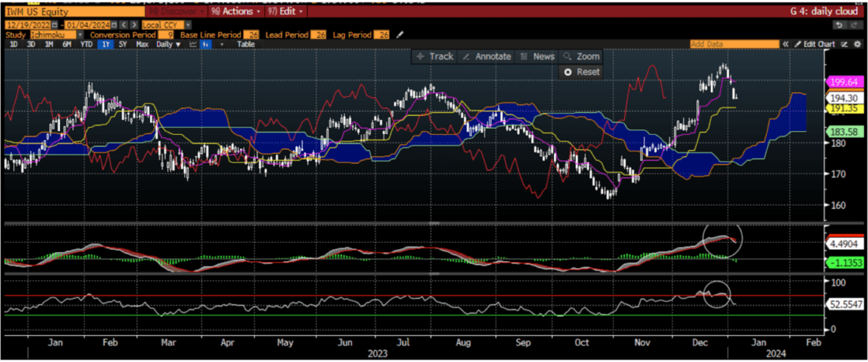The height and width of the screenshot is (362, 868).
Task: Collapse panel with double chevron icon
Action: (x=784, y=44)
